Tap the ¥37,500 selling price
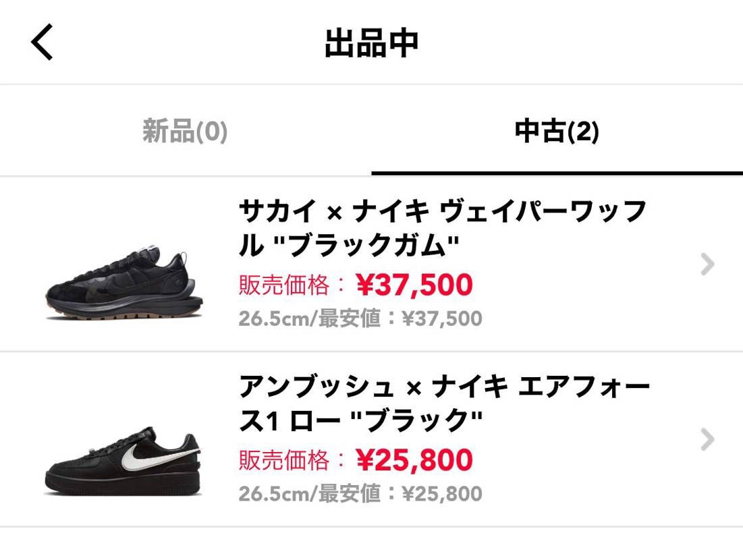The height and width of the screenshot is (560, 743). 414,285
